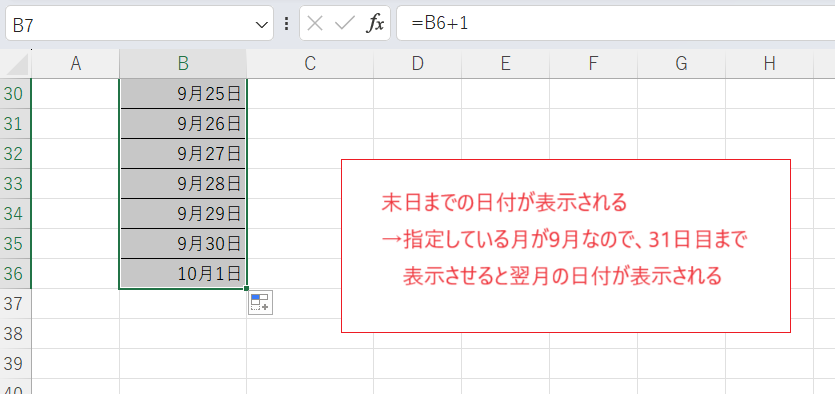
Task: Click cell containing 9月26日
Action: [183, 124]
